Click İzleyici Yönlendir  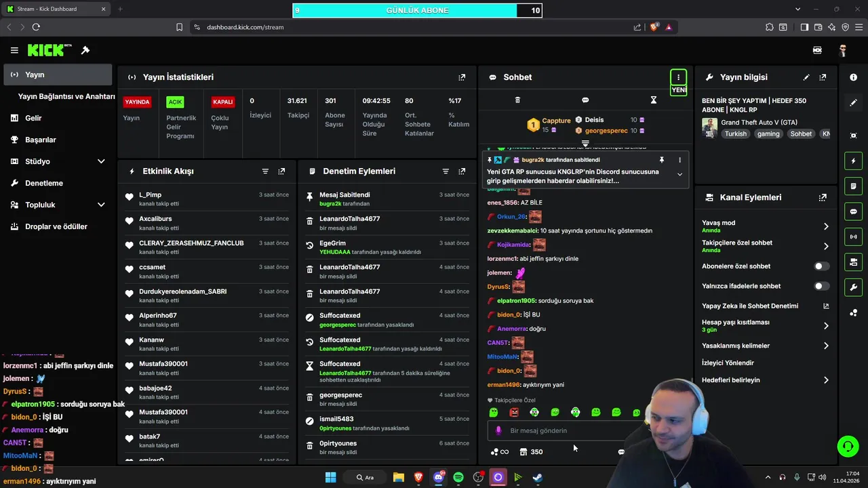click(x=728, y=363)
